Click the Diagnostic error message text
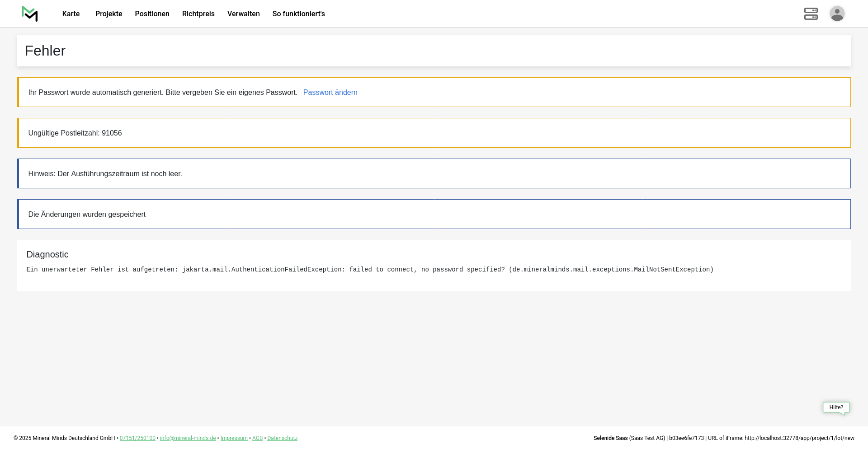Image resolution: width=868 pixels, height=449 pixels. [x=369, y=270]
